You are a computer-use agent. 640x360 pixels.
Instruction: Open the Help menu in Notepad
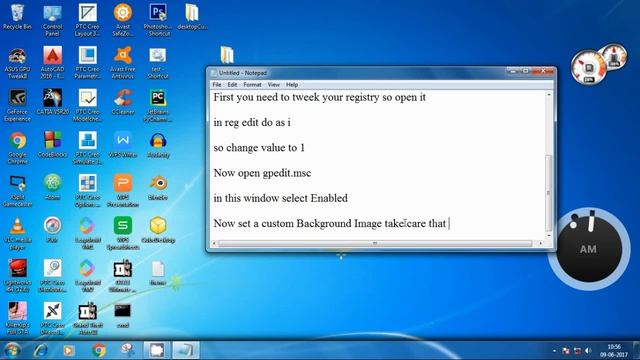[x=292, y=84]
